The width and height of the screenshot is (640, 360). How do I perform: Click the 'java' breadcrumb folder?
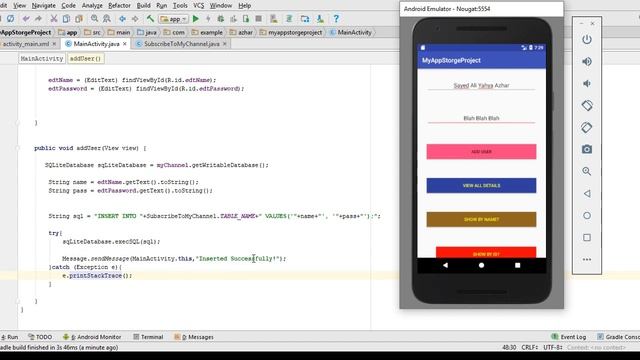(x=147, y=32)
